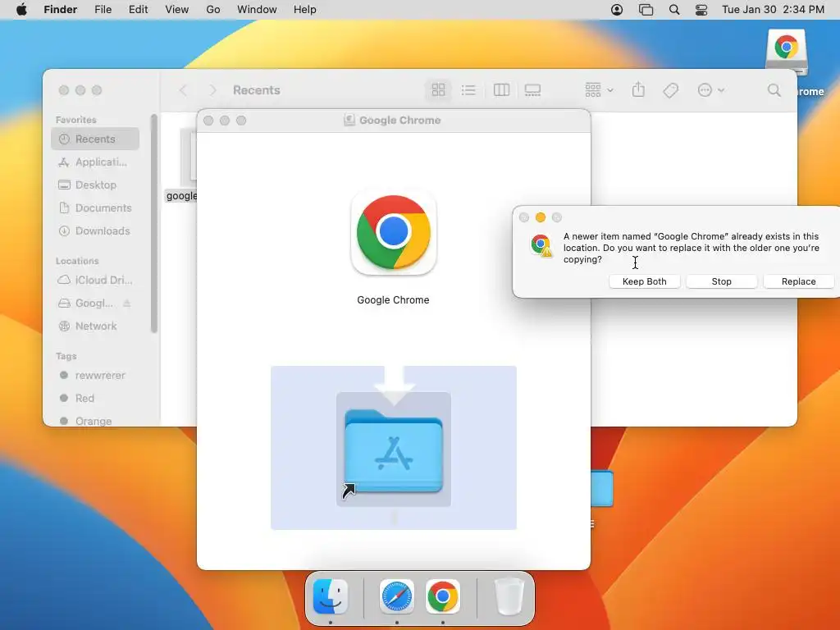This screenshot has height=630, width=840.
Task: Select Desktop in Finder sidebar
Action: (95, 185)
